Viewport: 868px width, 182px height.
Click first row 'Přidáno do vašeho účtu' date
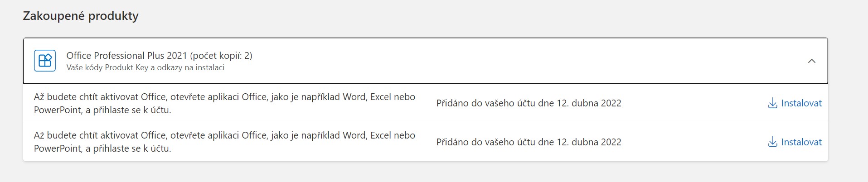pos(529,103)
